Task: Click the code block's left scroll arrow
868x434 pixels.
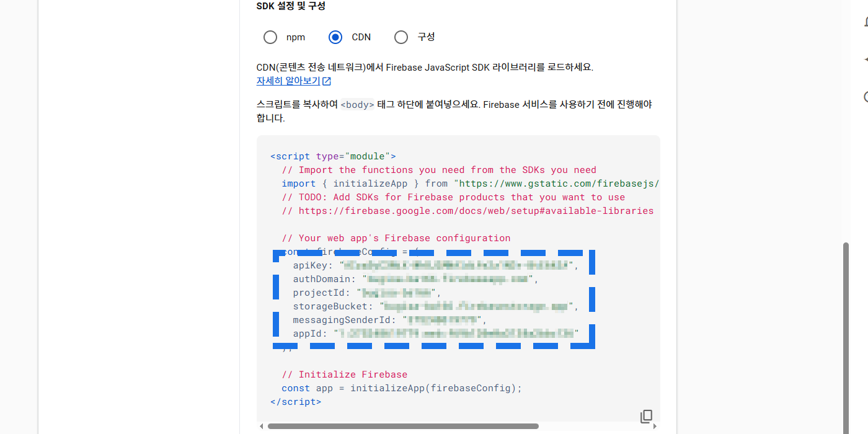Action: 261,427
